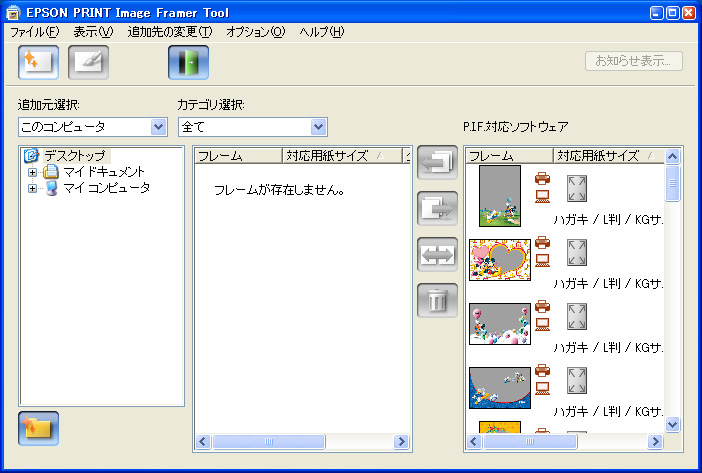The height and width of the screenshot is (473, 702).
Task: Select デスクトップ in the folder tree
Action: tap(74, 156)
